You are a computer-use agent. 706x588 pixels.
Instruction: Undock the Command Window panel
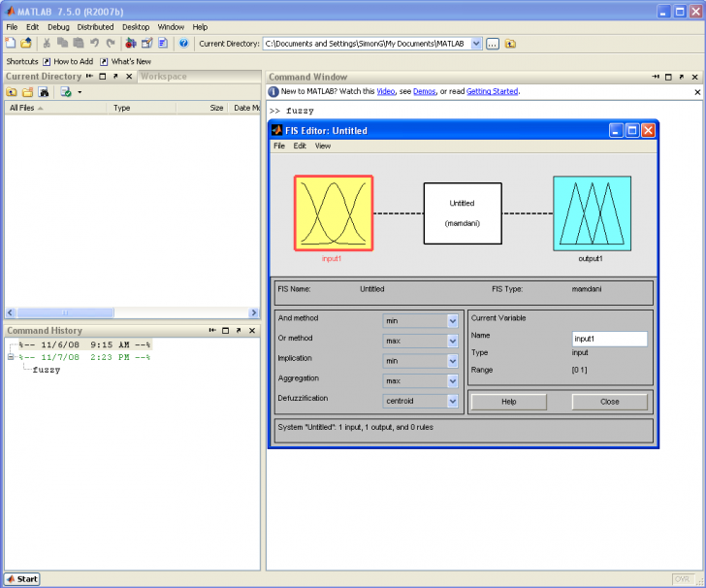[x=681, y=77]
